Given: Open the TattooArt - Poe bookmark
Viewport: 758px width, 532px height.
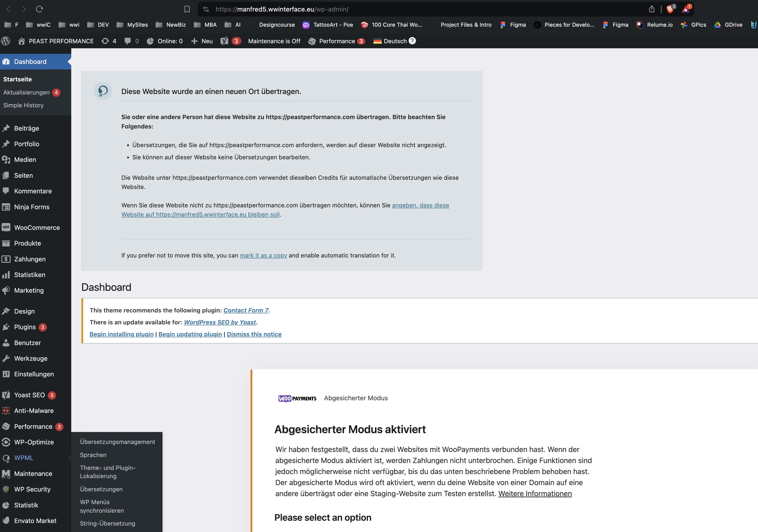Looking at the screenshot, I should coord(328,25).
